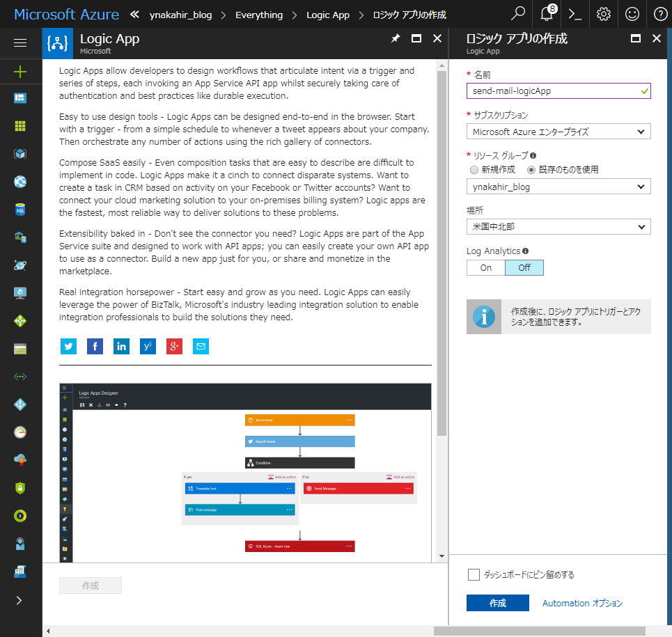Collapse breadcrumb with double chevron

[x=134, y=15]
